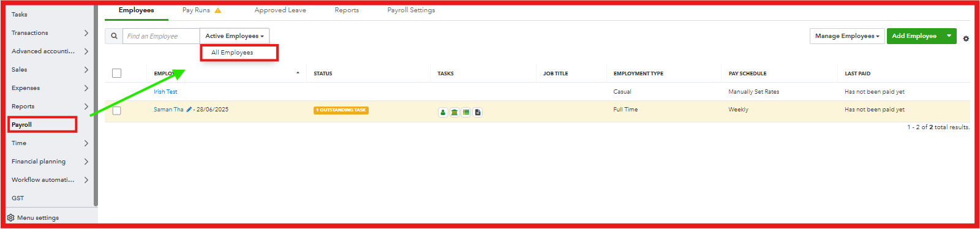980x229 pixels.
Task: Open Financial planning in the sidebar
Action: (x=39, y=162)
